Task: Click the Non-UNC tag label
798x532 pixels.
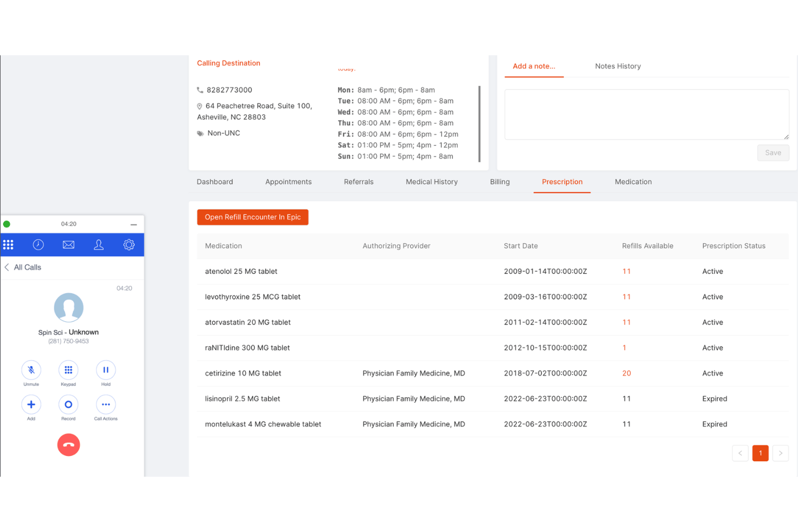Action: pyautogui.click(x=224, y=133)
